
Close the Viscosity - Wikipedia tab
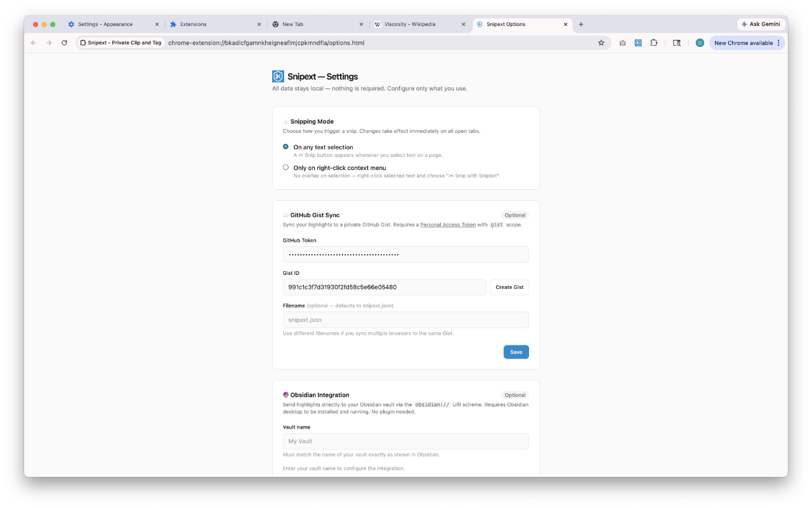[x=463, y=24]
